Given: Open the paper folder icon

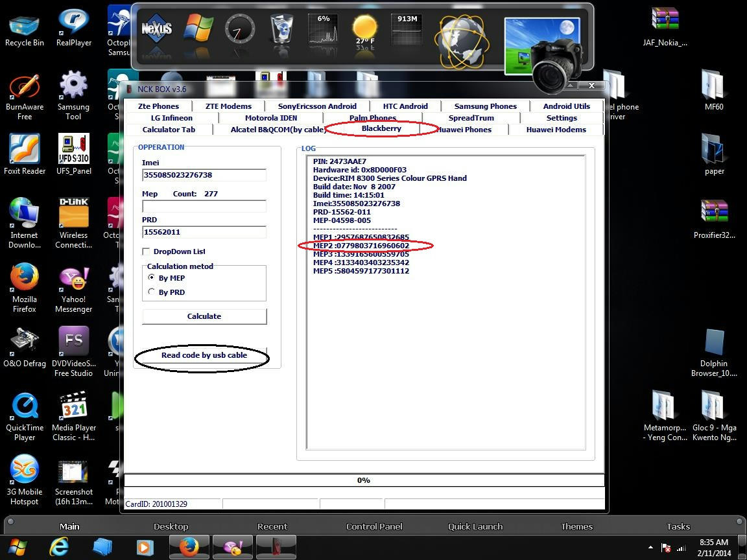Looking at the screenshot, I should (x=714, y=154).
